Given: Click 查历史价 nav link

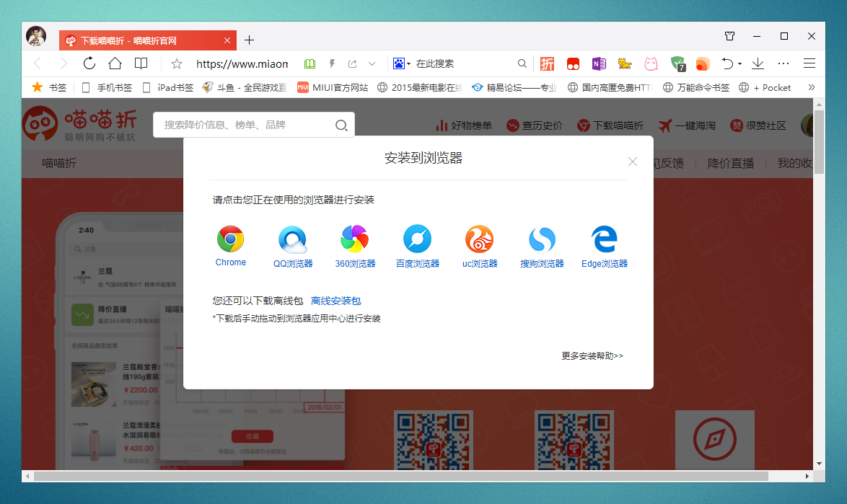Looking at the screenshot, I should (534, 125).
